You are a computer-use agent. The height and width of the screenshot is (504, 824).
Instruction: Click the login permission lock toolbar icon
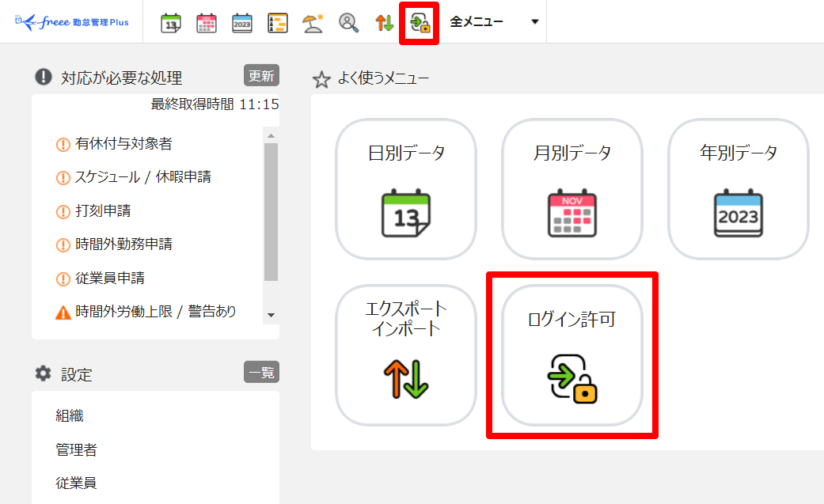420,23
